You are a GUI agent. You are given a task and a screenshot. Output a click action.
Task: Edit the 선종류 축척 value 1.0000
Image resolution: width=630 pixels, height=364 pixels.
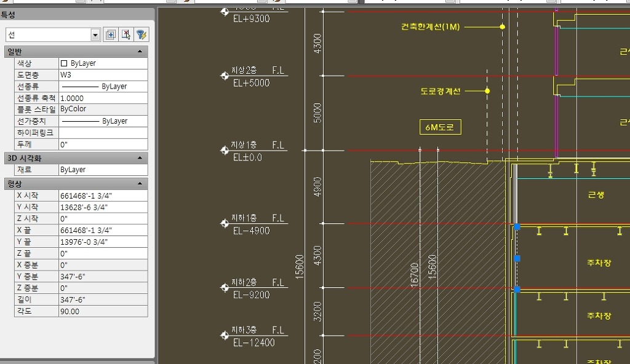(103, 98)
